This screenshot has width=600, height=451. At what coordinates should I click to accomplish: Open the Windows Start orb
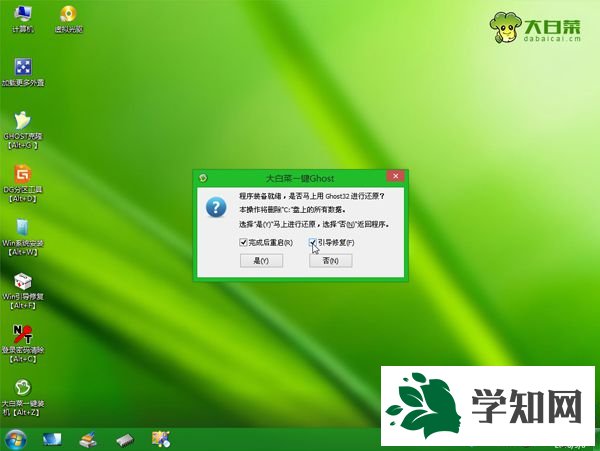16,440
